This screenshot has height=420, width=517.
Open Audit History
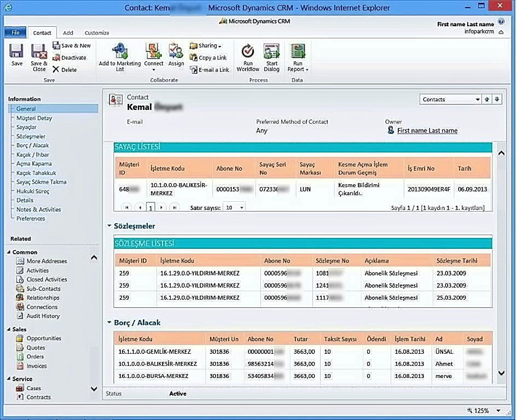click(38, 316)
